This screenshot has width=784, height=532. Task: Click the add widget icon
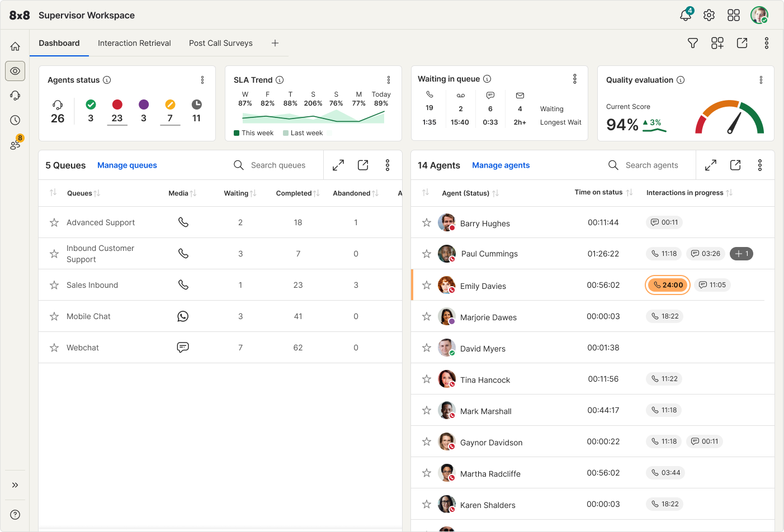pos(717,43)
